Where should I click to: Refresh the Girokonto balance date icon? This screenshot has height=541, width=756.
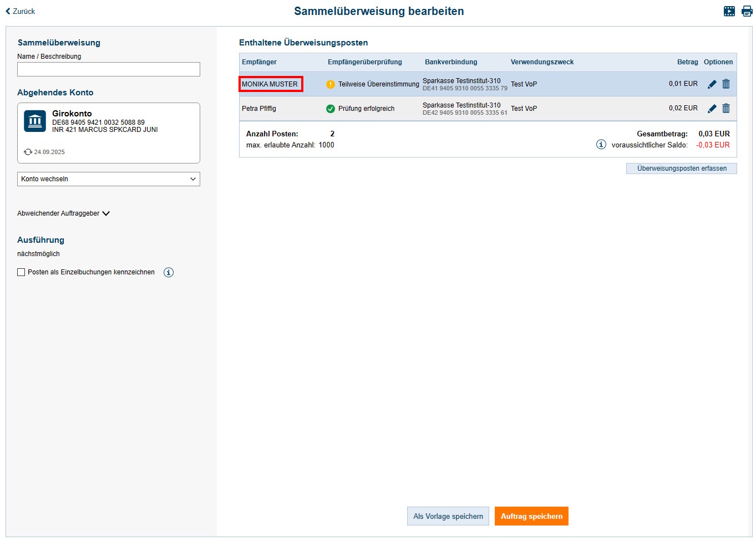(x=28, y=152)
